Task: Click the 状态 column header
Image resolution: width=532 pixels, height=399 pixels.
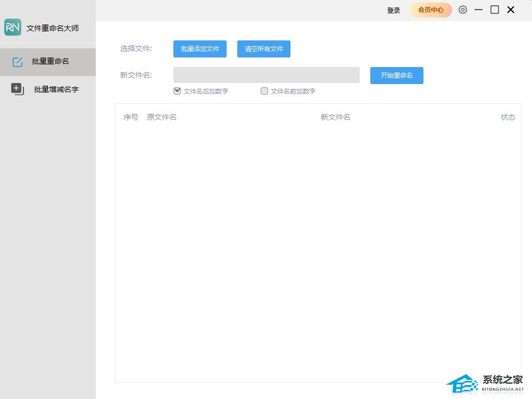Action: point(508,117)
